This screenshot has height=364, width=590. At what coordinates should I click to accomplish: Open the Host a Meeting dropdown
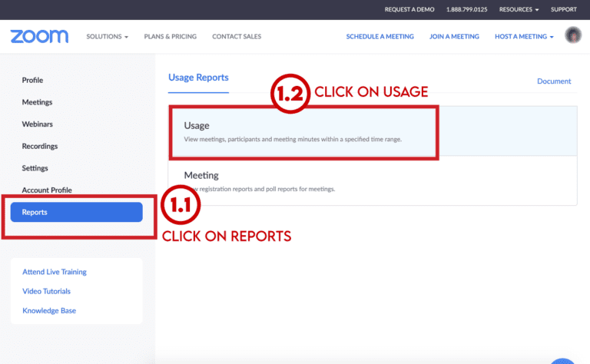(524, 37)
